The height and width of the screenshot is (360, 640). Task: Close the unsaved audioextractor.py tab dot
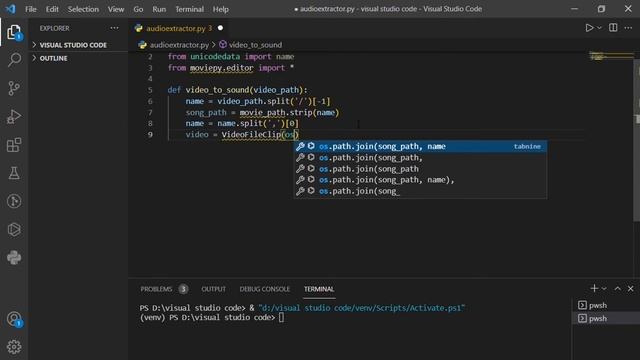220,28
